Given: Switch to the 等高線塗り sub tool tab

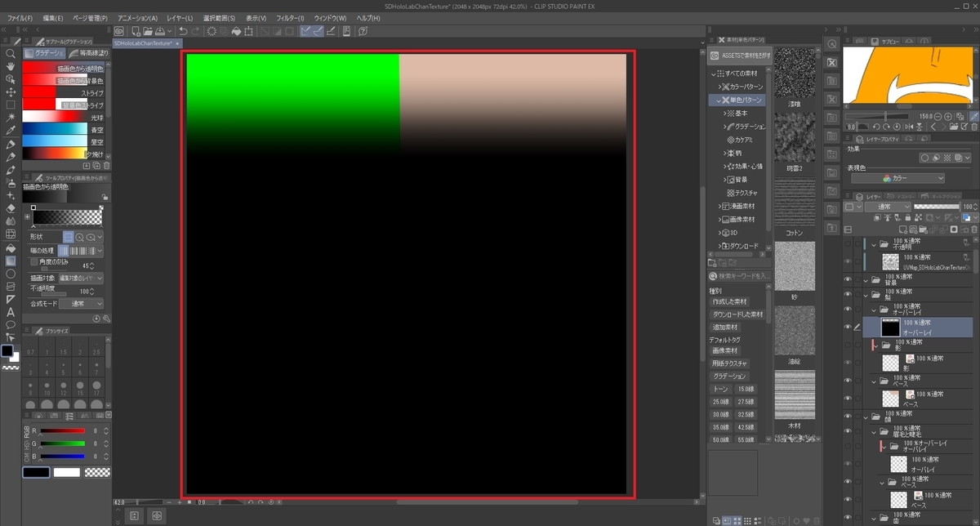Looking at the screenshot, I should tap(90, 53).
